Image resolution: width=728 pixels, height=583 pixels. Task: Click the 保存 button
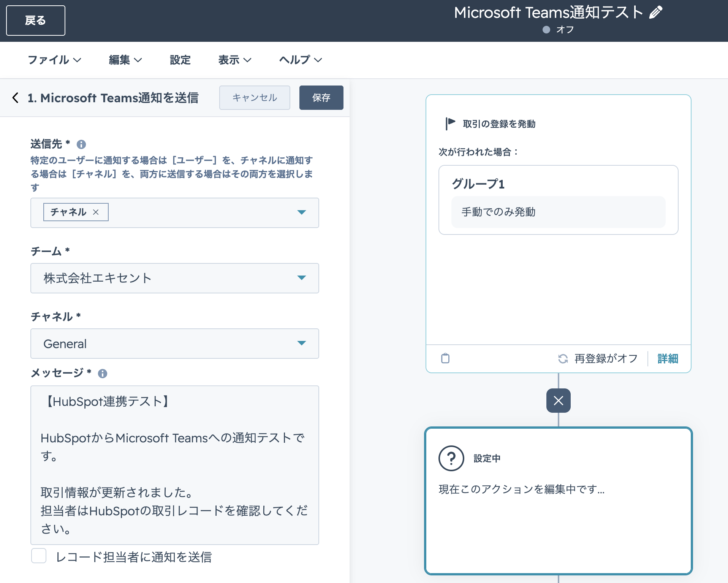321,98
